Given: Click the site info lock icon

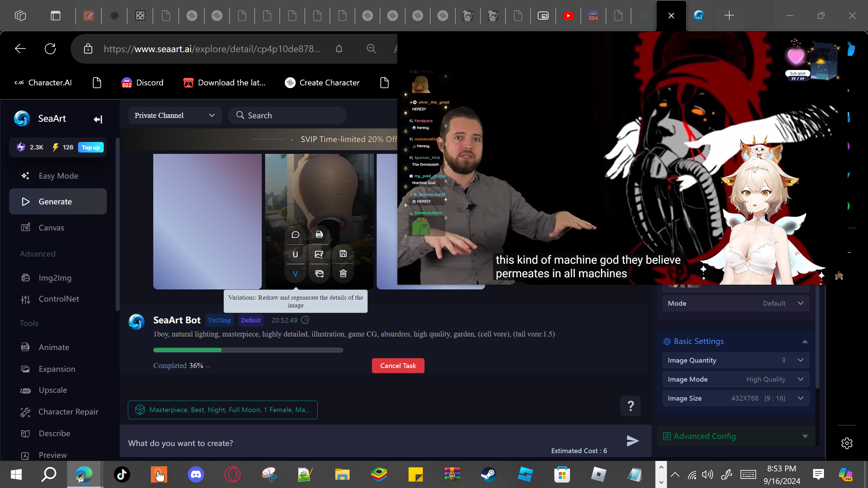Looking at the screenshot, I should click(88, 49).
